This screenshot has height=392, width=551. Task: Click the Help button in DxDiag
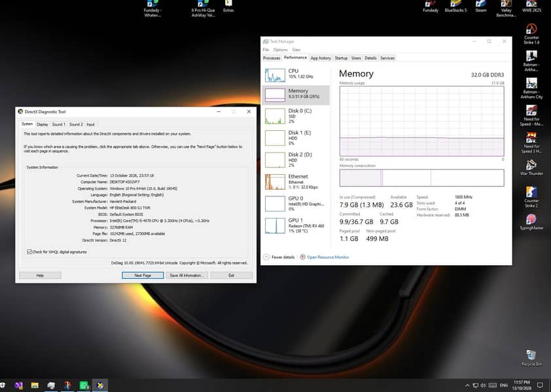pos(40,276)
